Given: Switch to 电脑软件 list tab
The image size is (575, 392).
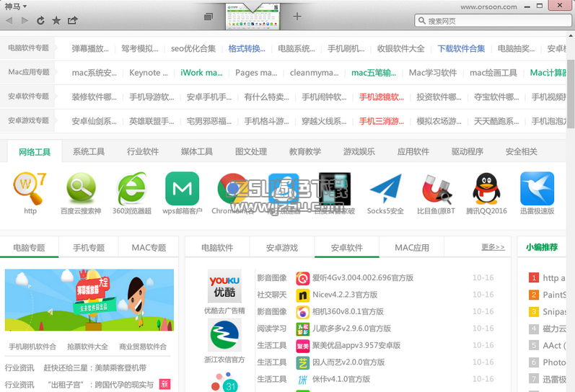Looking at the screenshot, I should pos(217,248).
